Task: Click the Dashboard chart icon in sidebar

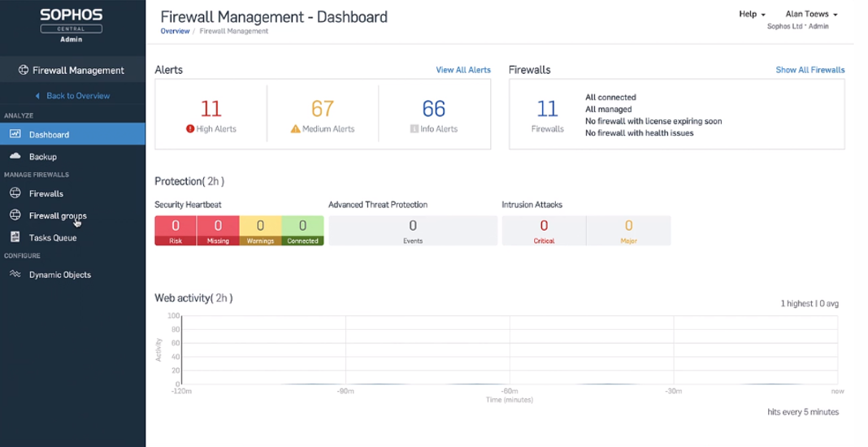Action: coord(15,134)
